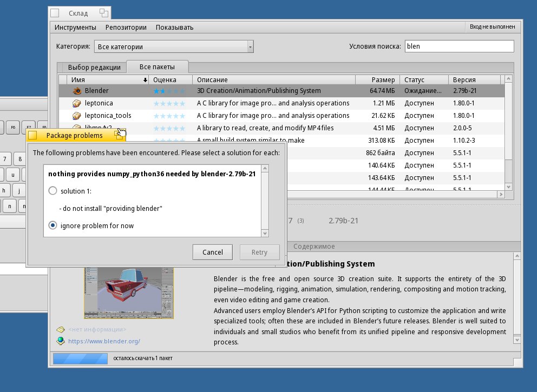Viewport: 537px width, 392px height.
Task: Click the leptonica package icon
Action: point(77,103)
